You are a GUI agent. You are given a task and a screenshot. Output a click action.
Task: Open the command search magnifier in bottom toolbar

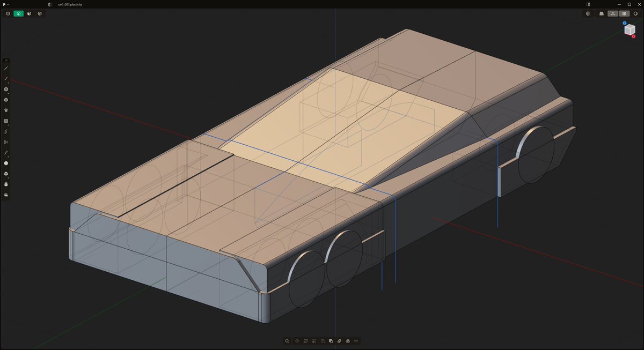[x=287, y=341]
